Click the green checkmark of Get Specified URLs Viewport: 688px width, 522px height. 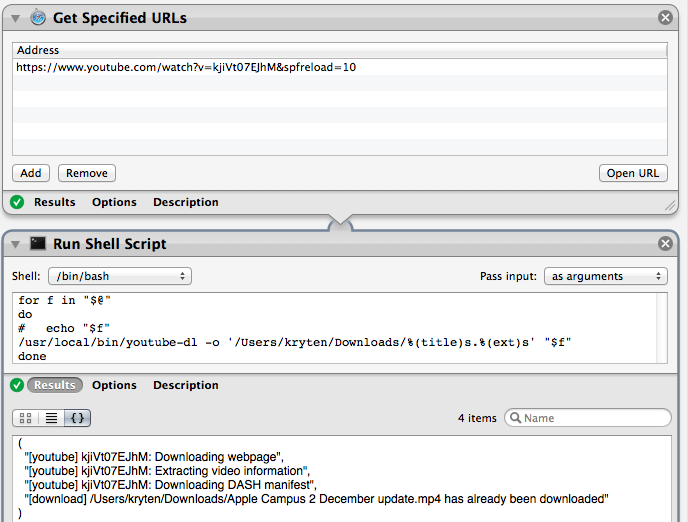point(17,202)
